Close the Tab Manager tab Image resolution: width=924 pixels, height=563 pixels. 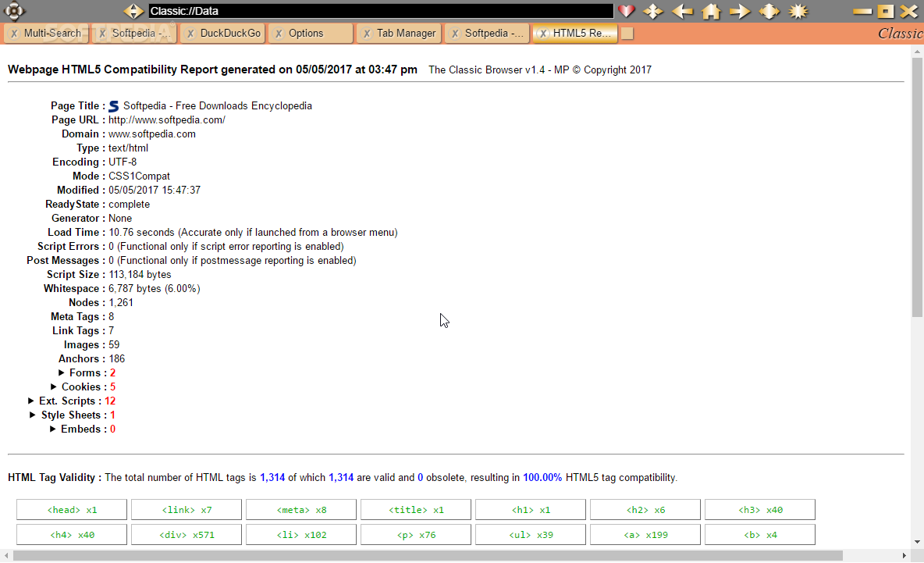(367, 34)
